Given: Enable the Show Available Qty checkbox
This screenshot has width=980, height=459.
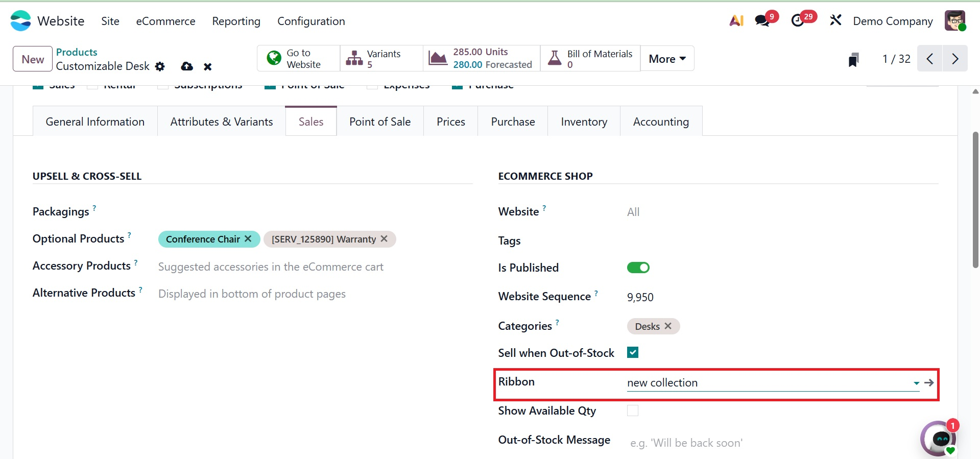Looking at the screenshot, I should click(633, 410).
